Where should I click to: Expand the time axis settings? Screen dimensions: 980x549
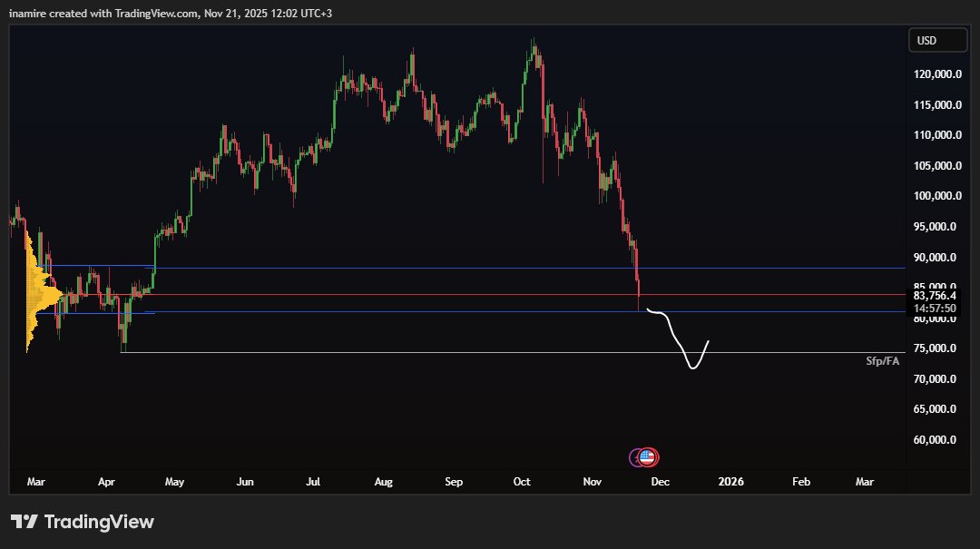pyautogui.click(x=454, y=482)
